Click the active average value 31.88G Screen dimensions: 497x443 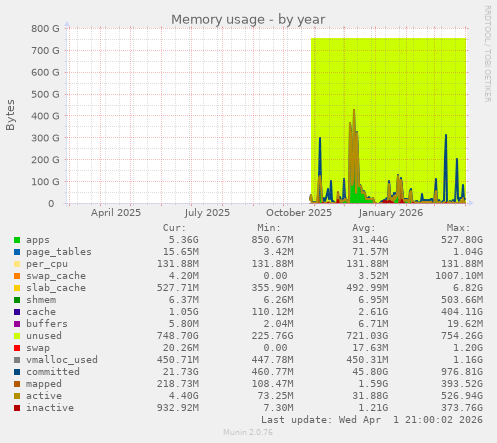tap(370, 396)
